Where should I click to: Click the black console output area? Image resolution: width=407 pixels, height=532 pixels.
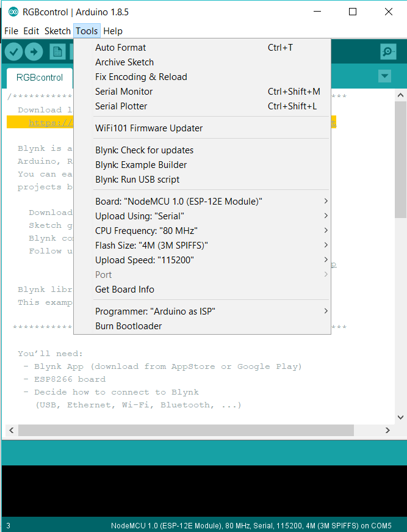pyautogui.click(x=203, y=491)
